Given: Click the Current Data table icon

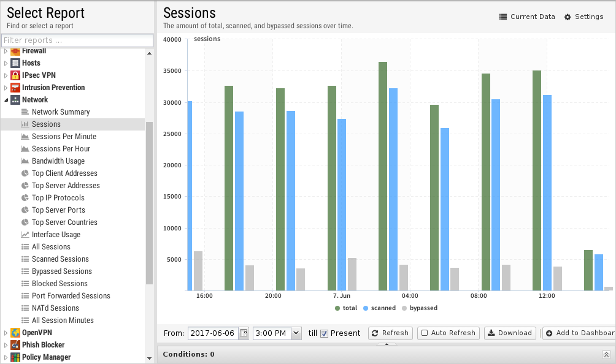Looking at the screenshot, I should [x=503, y=17].
